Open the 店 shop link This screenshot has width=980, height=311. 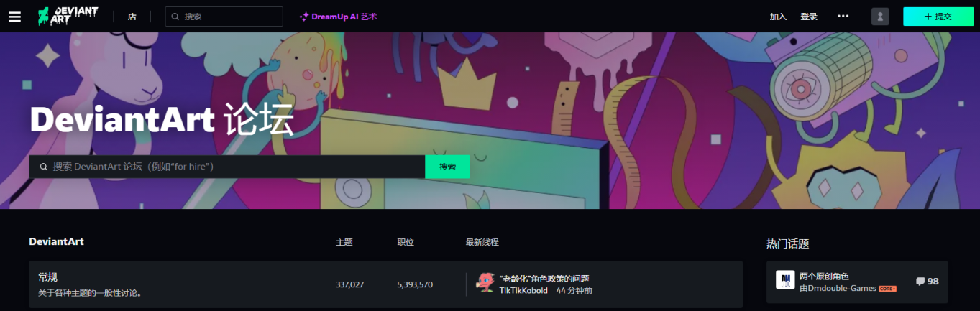point(132,17)
